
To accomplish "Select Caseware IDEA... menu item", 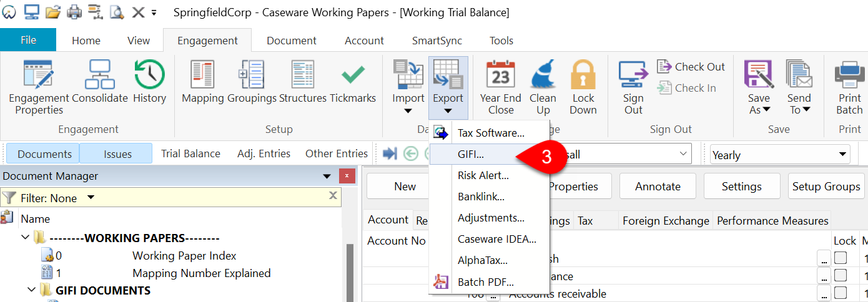I will coord(490,239).
